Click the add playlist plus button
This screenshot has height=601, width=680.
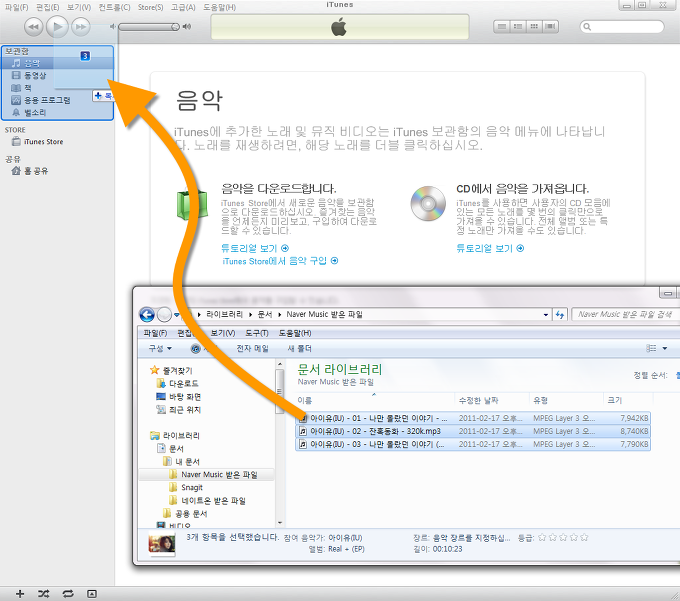[20, 594]
